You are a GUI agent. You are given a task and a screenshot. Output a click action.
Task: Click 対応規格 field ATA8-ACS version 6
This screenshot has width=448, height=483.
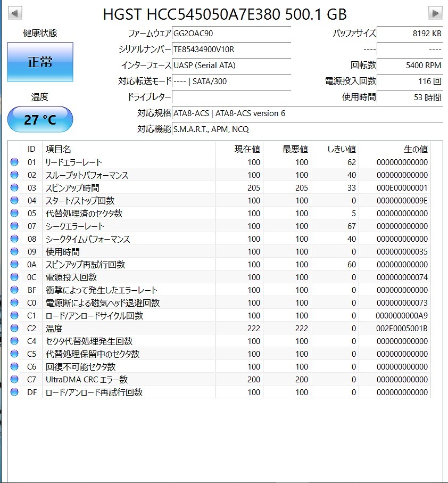coord(307,113)
